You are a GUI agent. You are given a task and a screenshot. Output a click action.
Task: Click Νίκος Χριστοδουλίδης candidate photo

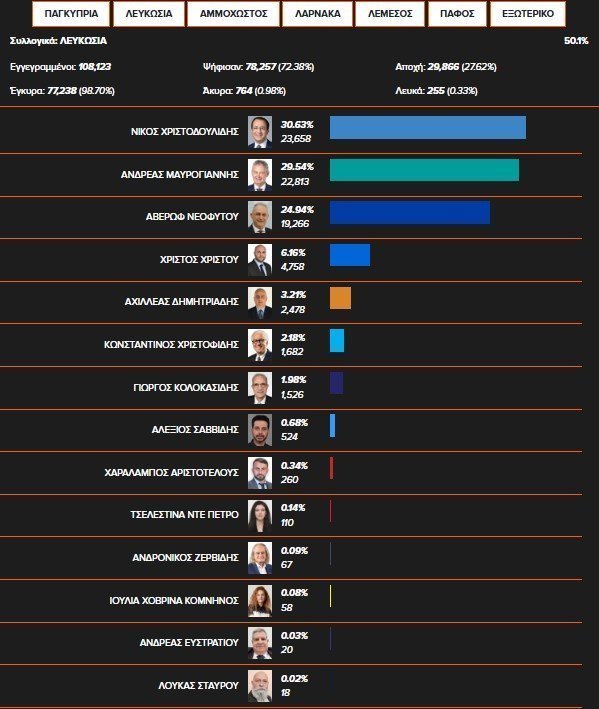260,132
